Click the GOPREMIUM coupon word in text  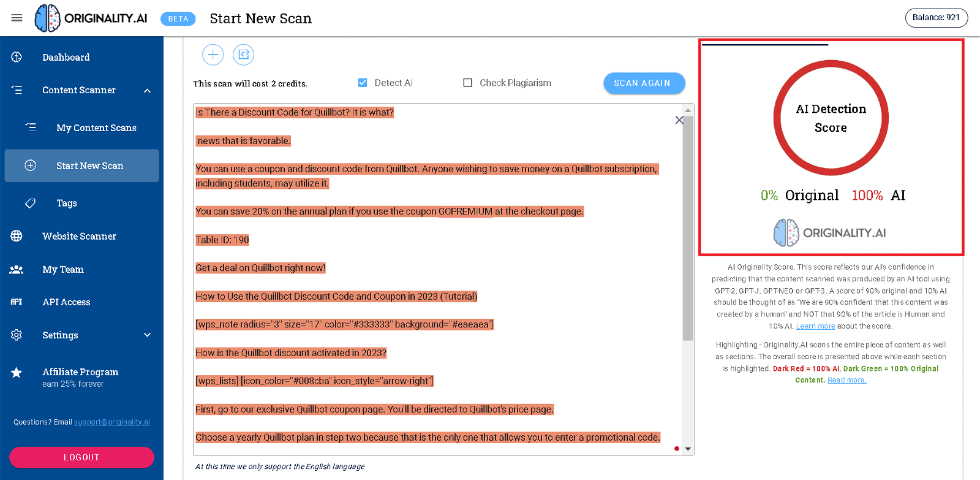[x=465, y=211]
